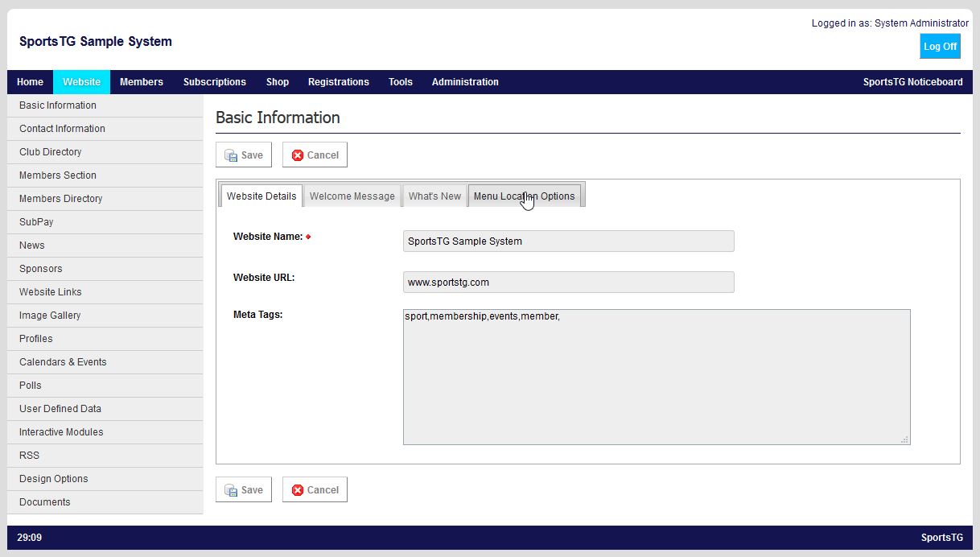980x557 pixels.
Task: Open Members Directory in the sidebar
Action: 105,199
